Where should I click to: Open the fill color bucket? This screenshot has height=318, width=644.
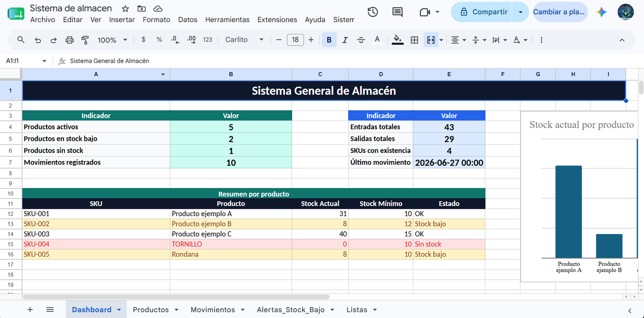[397, 39]
